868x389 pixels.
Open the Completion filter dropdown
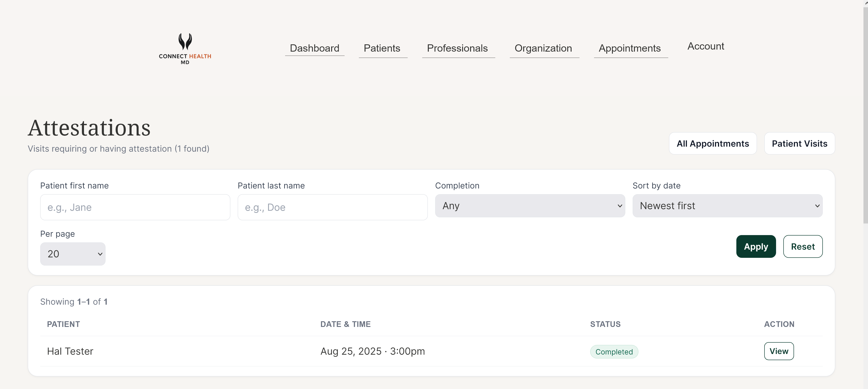point(530,206)
